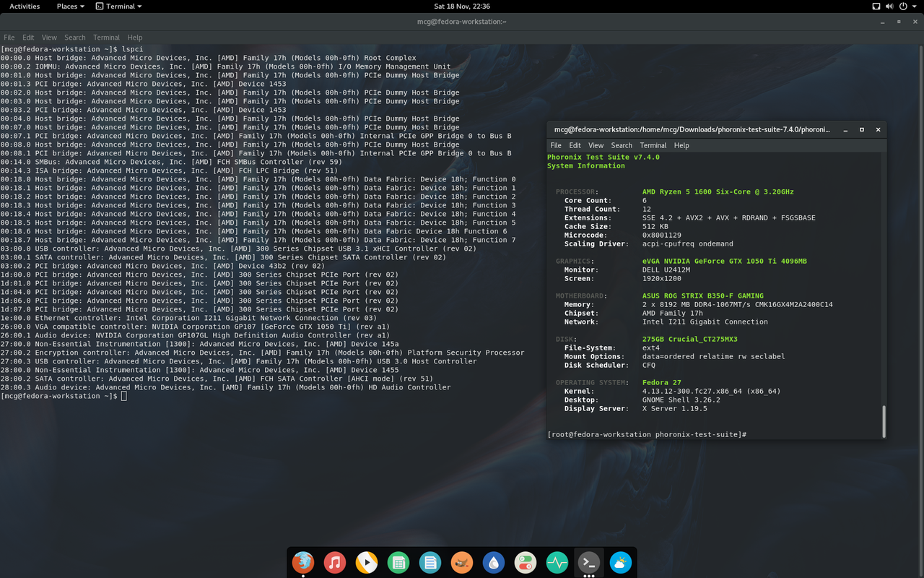Open Firefox from the dock
Image resolution: width=924 pixels, height=578 pixels.
303,563
